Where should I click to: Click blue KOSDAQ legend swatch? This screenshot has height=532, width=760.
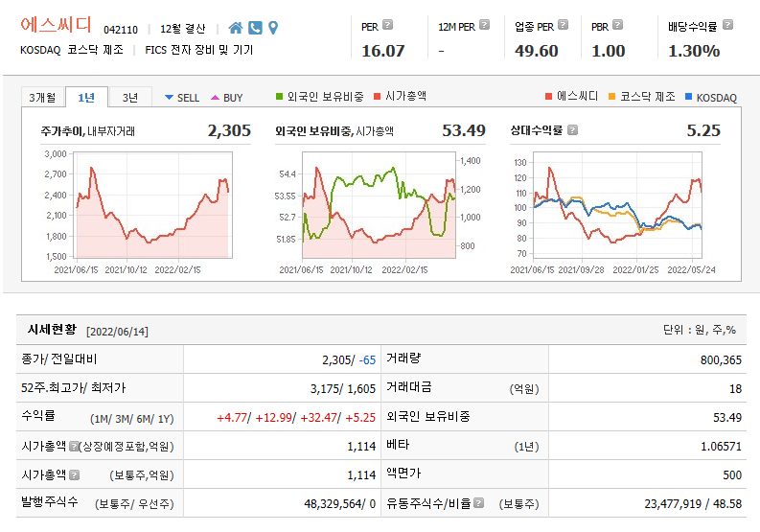688,97
